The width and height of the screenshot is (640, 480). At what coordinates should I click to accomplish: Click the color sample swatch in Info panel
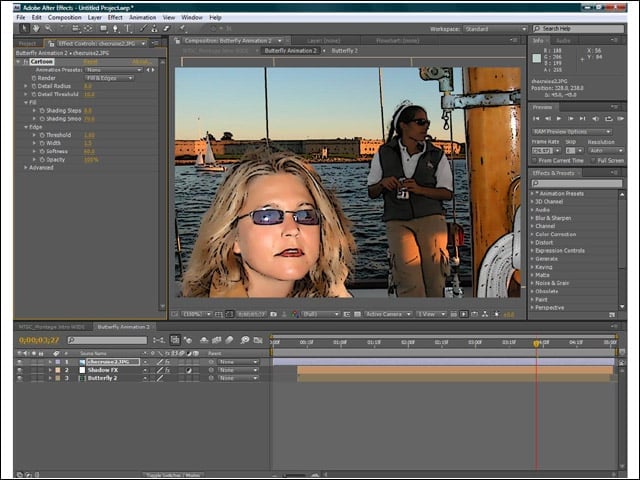coord(537,58)
